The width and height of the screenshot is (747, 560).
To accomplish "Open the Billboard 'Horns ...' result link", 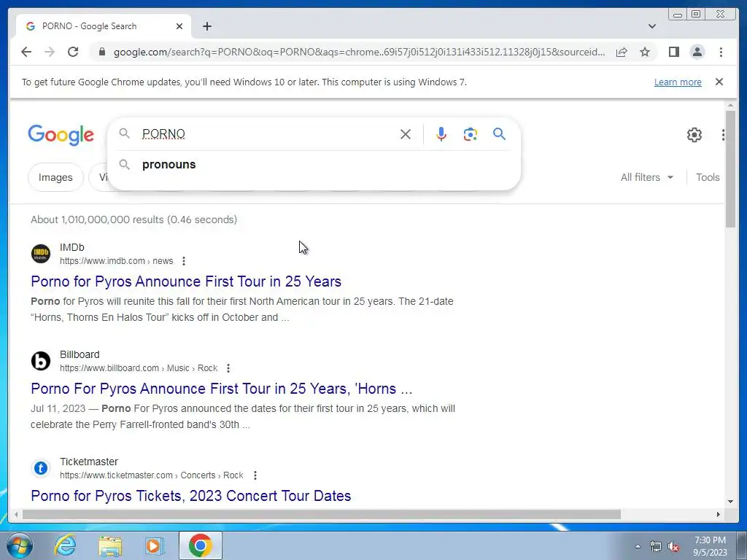I will (222, 389).
